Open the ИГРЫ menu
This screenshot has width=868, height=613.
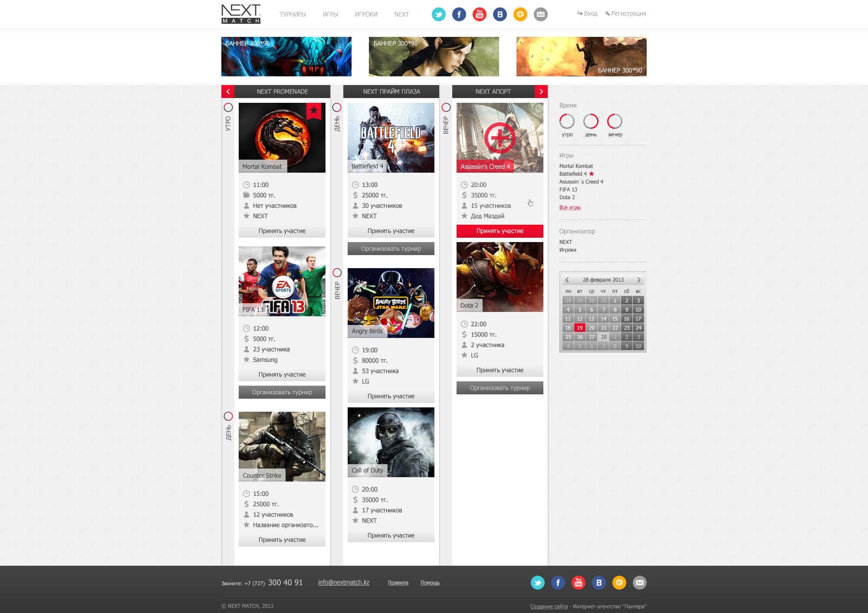[330, 14]
